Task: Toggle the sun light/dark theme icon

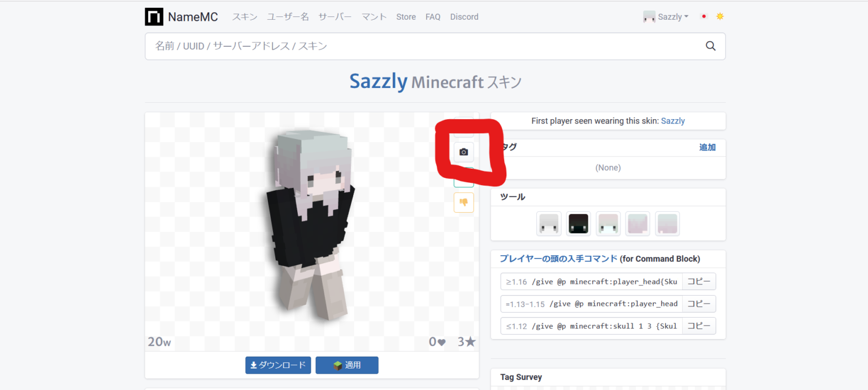Action: (719, 17)
